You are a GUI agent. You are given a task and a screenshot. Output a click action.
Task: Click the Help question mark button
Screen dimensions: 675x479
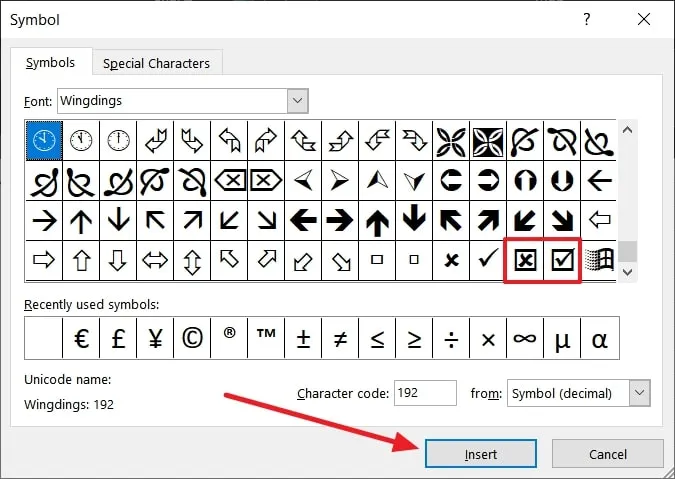[586, 21]
